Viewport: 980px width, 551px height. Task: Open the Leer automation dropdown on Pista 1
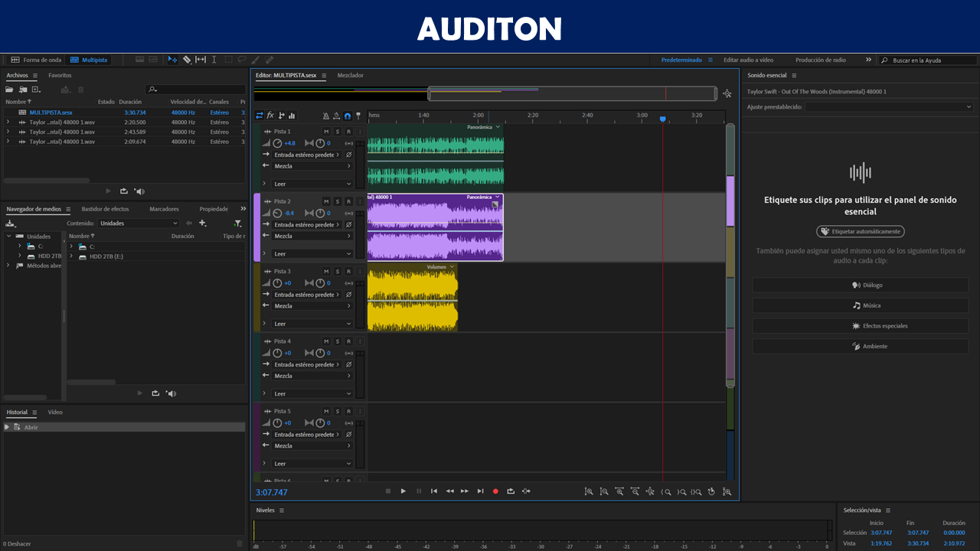coord(312,184)
